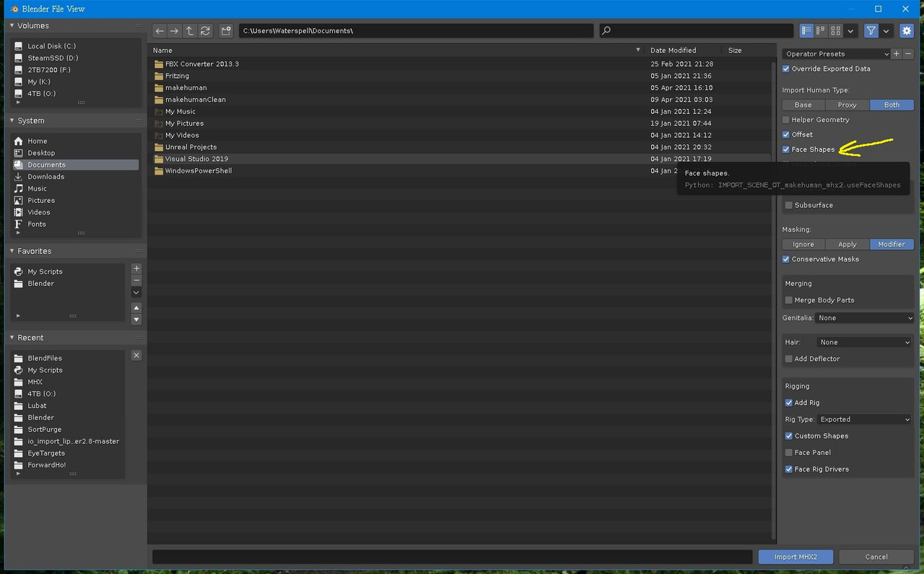
Task: Toggle the Add Rig checkbox
Action: (x=789, y=403)
